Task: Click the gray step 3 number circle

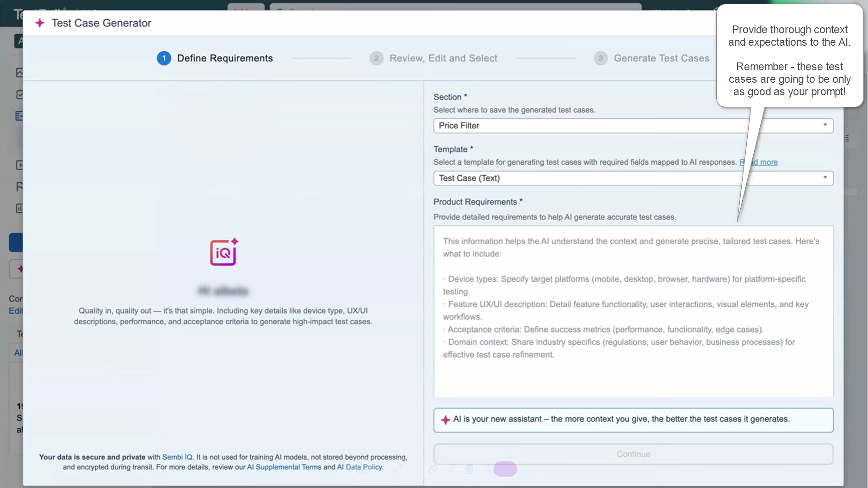Action: click(x=600, y=58)
